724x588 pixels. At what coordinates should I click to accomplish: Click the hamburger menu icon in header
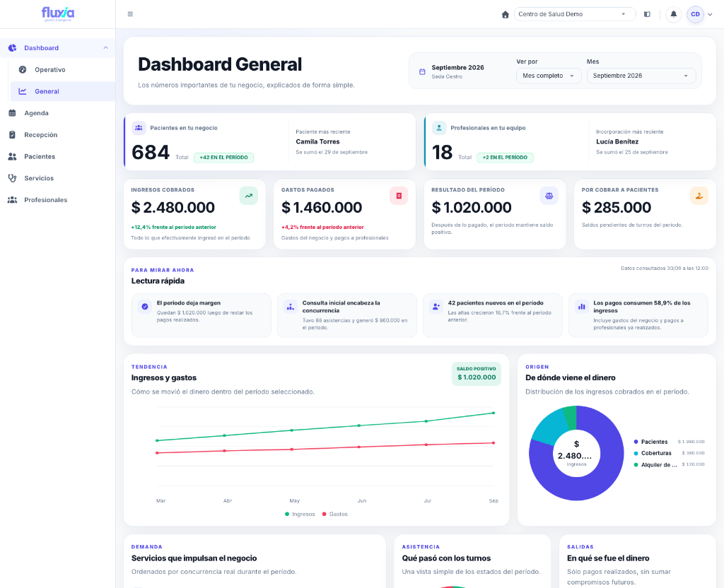click(130, 14)
